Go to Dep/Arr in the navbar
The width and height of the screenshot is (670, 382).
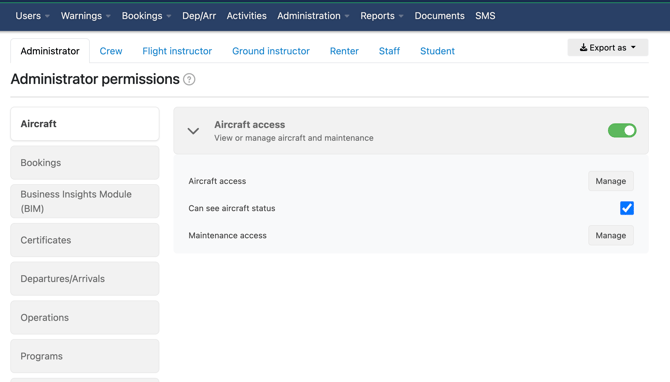pyautogui.click(x=199, y=16)
